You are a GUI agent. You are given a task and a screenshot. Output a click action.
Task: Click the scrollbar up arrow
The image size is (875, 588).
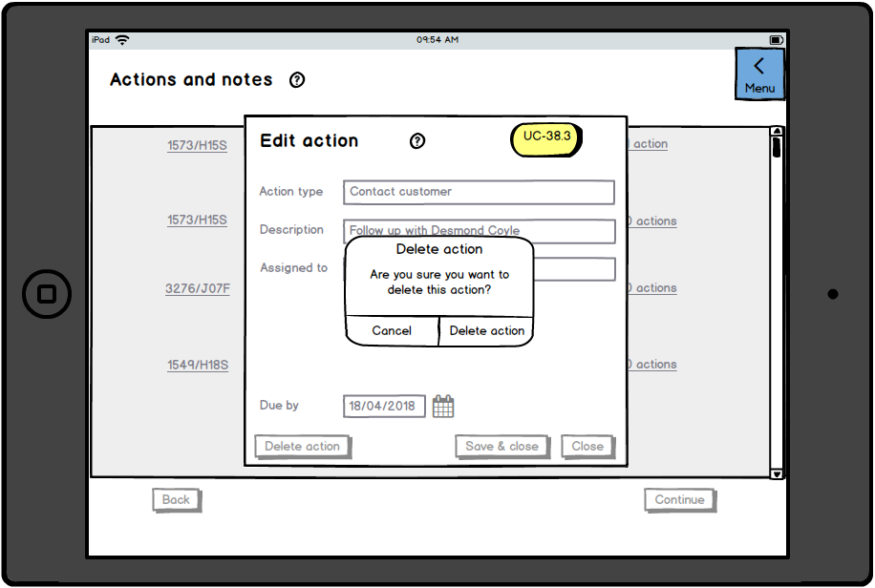tap(777, 131)
